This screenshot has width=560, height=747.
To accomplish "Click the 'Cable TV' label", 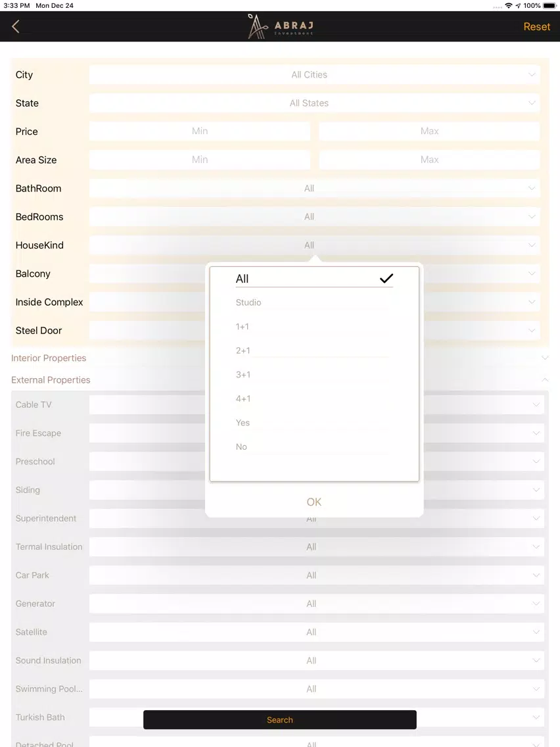I will click(x=34, y=404).
